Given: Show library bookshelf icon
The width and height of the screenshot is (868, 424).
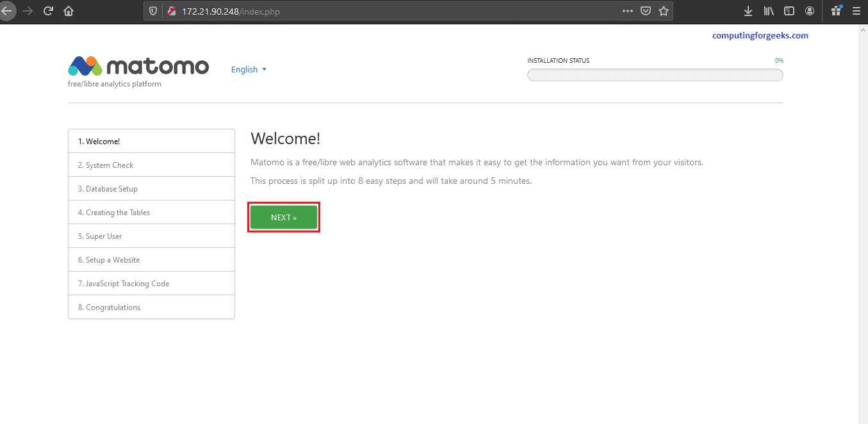Looking at the screenshot, I should click(769, 11).
